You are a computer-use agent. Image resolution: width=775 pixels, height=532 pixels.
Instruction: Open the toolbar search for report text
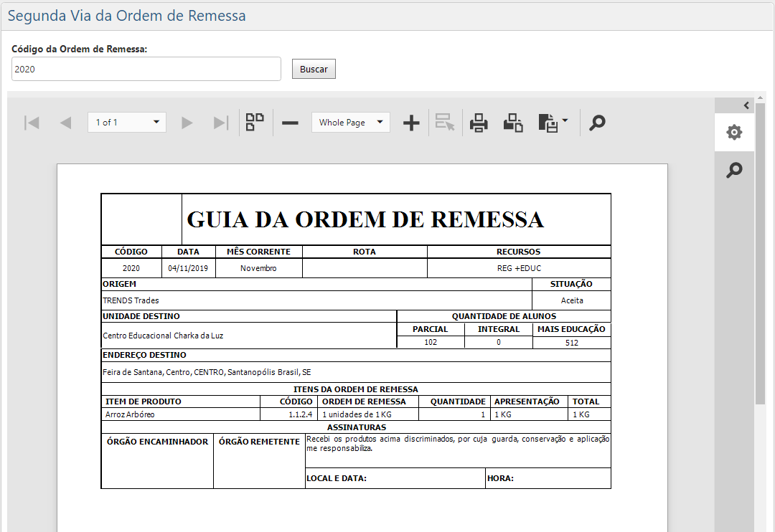point(597,122)
